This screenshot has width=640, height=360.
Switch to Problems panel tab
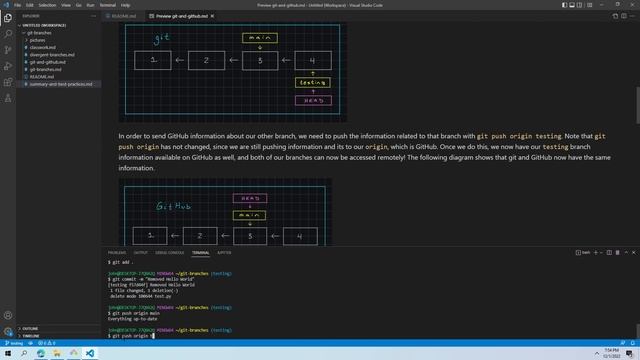click(117, 253)
